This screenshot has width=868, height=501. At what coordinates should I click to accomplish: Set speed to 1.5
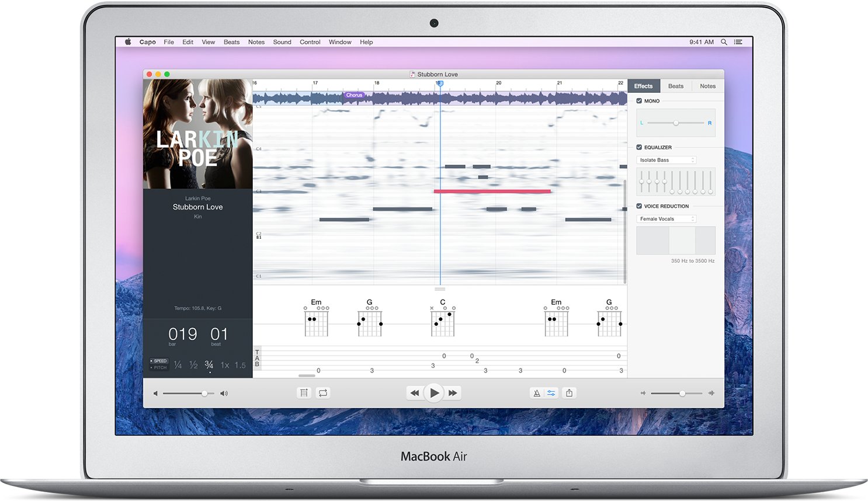point(240,365)
